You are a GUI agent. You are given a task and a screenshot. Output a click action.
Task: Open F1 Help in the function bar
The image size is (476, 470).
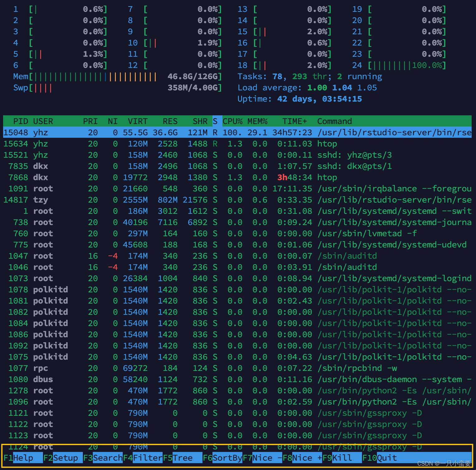(23, 458)
